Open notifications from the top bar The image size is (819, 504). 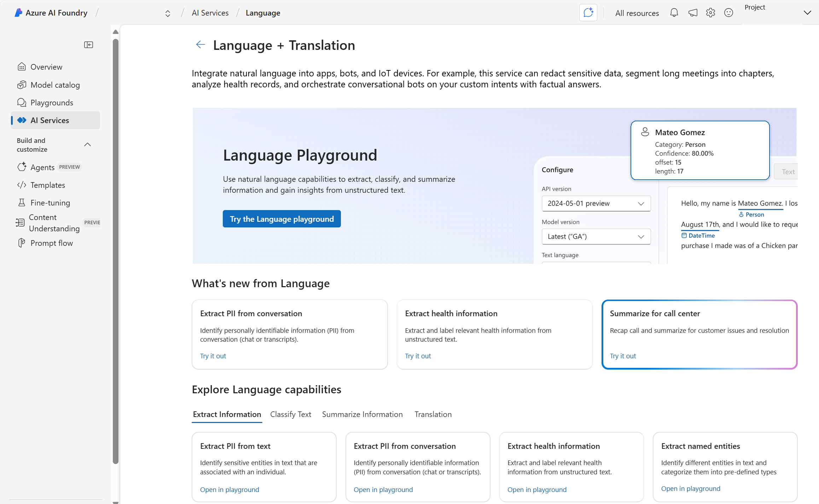point(674,12)
